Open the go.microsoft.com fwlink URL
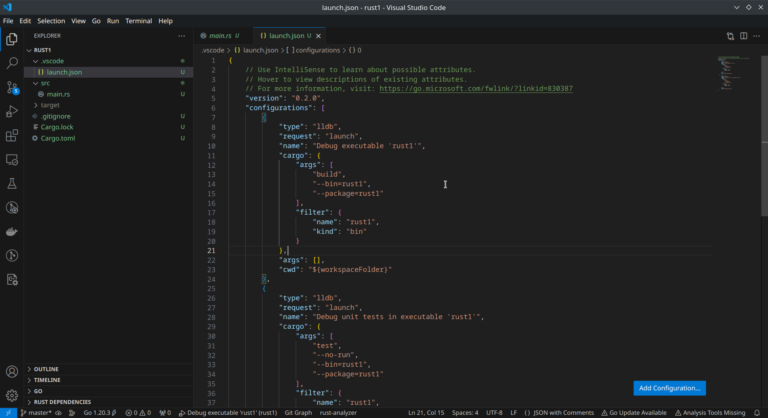Viewport: 768px width, 418px height. click(x=476, y=89)
